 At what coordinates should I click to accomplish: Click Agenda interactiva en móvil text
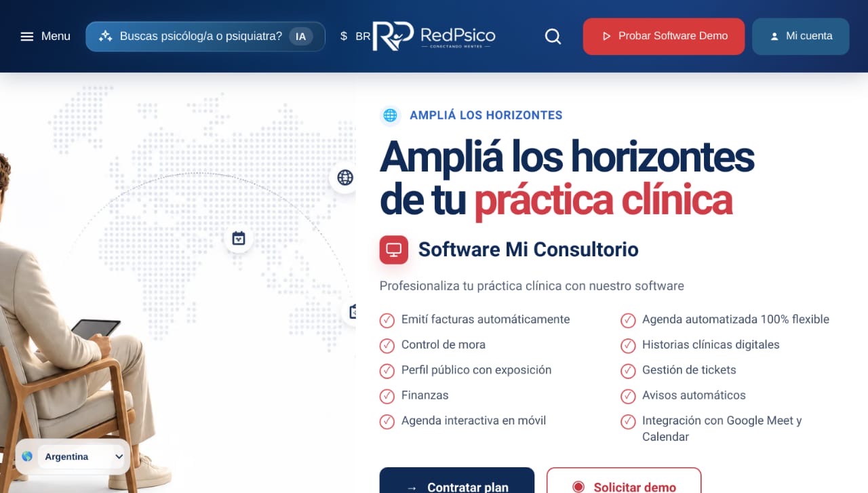click(474, 420)
